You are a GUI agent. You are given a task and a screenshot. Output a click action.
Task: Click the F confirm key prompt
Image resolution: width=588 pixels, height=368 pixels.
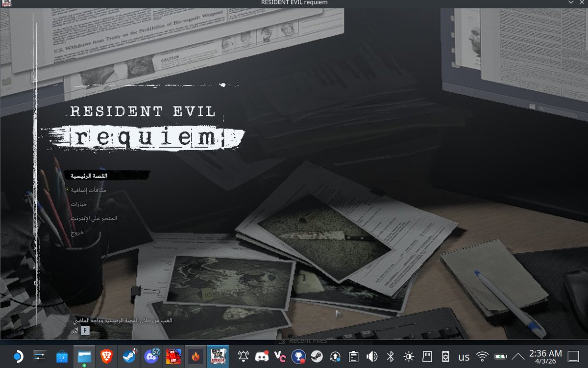tap(85, 331)
